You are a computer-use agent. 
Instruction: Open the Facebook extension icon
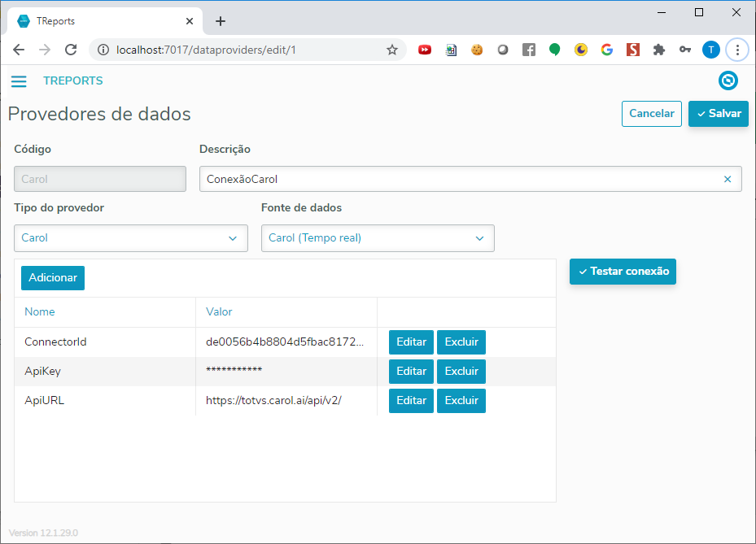tap(529, 50)
